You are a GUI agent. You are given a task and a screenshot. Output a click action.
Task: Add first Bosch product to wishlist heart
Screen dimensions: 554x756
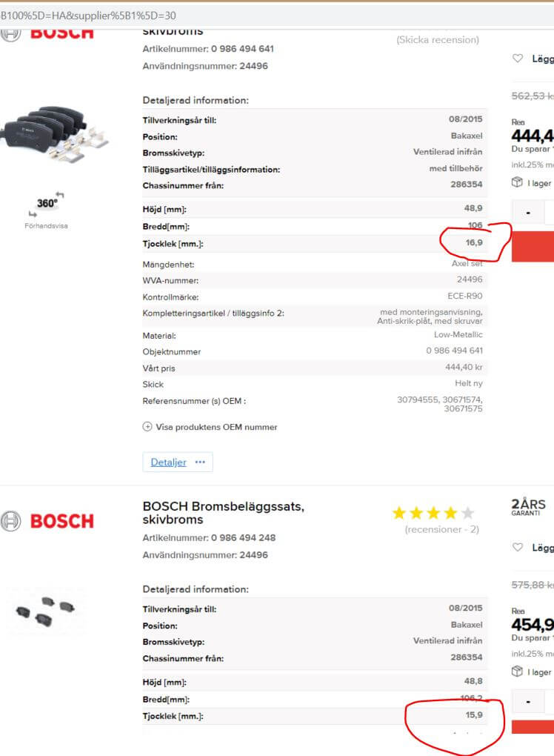click(x=518, y=59)
